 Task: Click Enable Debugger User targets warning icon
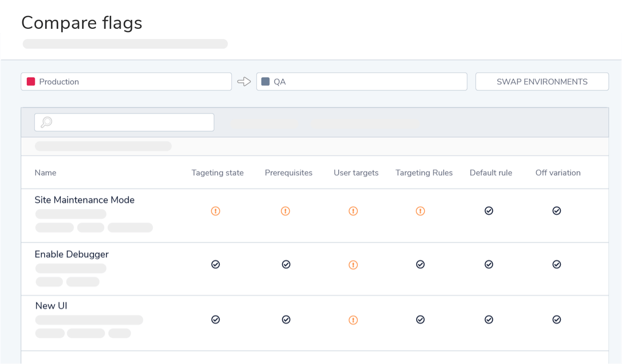point(353,265)
